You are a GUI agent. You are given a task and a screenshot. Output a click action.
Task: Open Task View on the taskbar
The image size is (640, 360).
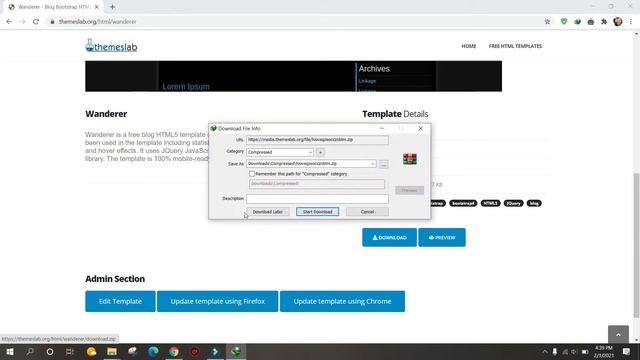click(x=70, y=351)
